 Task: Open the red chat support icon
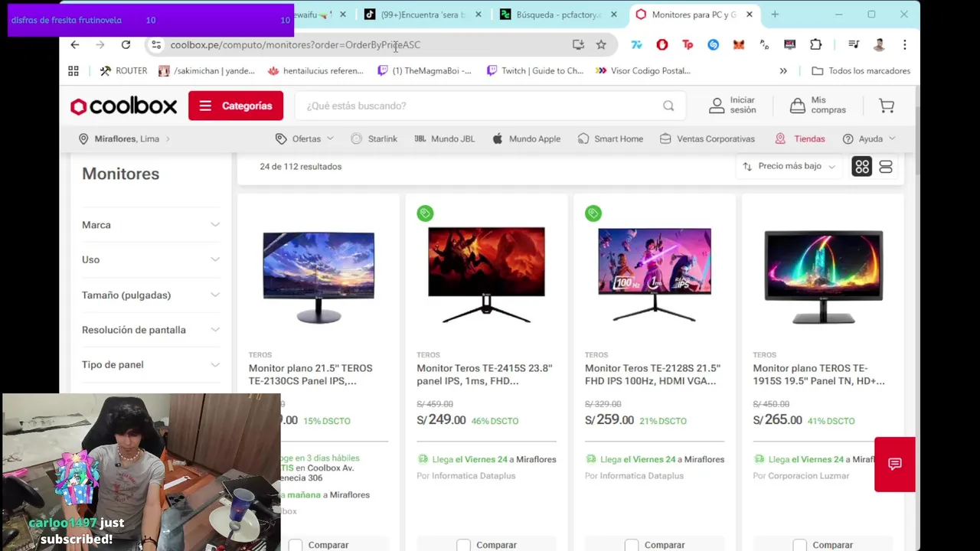click(x=894, y=464)
